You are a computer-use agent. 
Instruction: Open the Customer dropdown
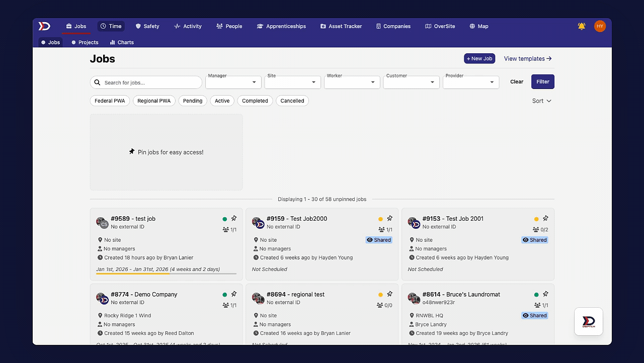tap(412, 82)
